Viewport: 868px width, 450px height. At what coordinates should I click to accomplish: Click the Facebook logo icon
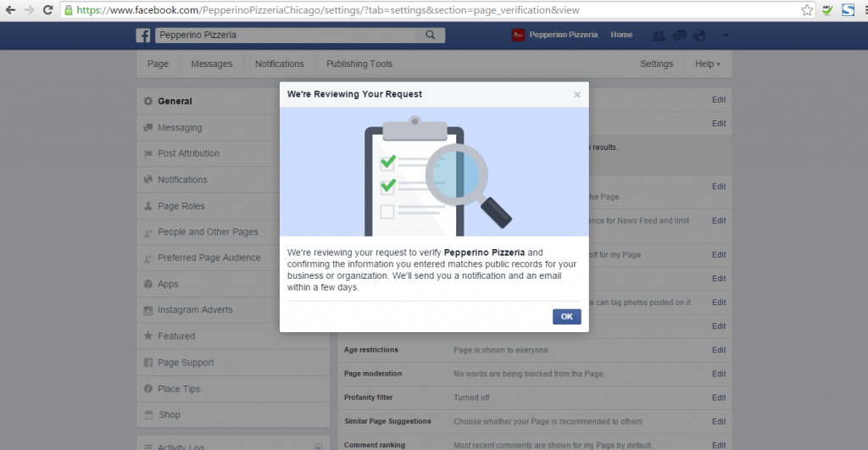click(x=142, y=35)
